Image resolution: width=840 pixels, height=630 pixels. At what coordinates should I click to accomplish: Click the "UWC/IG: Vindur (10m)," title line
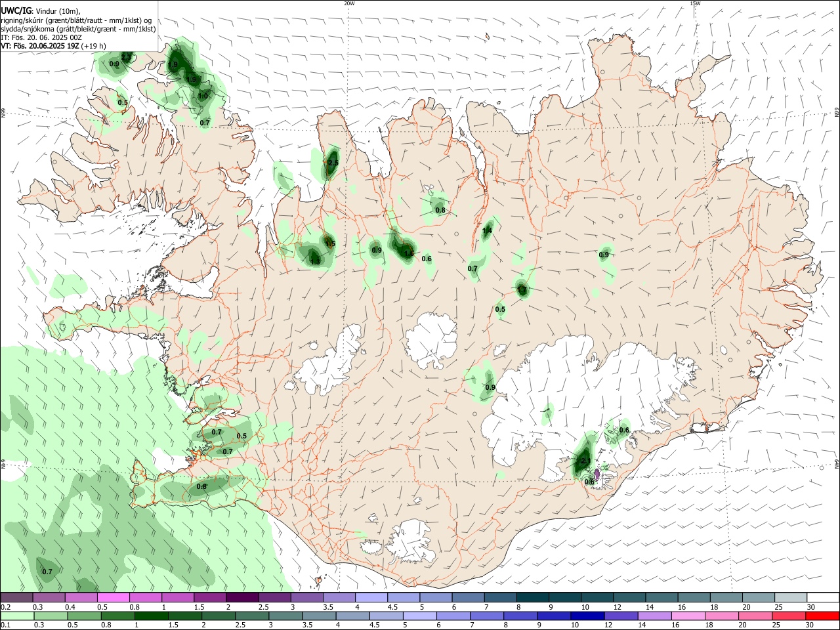coord(41,11)
